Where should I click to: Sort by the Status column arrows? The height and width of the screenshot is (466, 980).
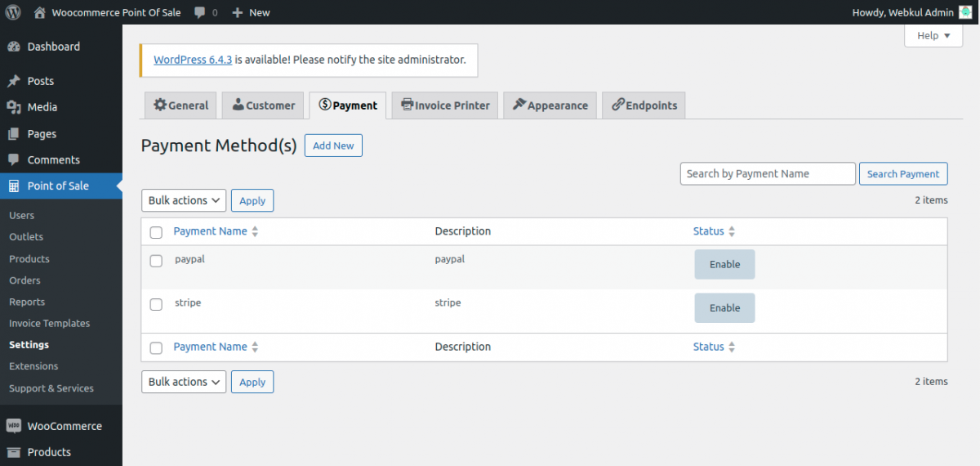[732, 231]
